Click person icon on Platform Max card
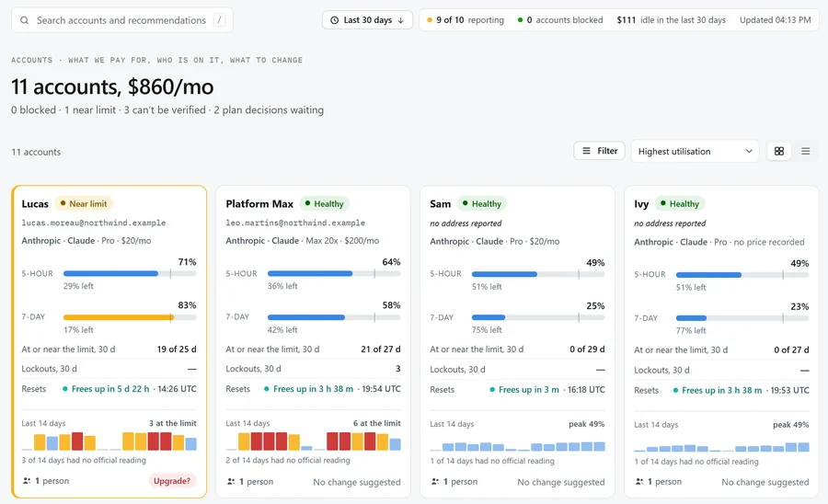 click(231, 481)
